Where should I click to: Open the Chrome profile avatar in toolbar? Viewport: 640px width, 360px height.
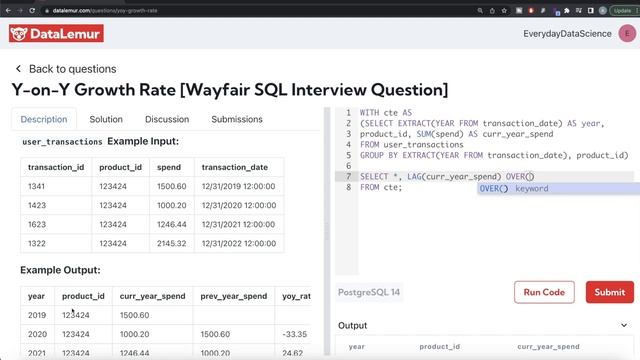pos(603,11)
